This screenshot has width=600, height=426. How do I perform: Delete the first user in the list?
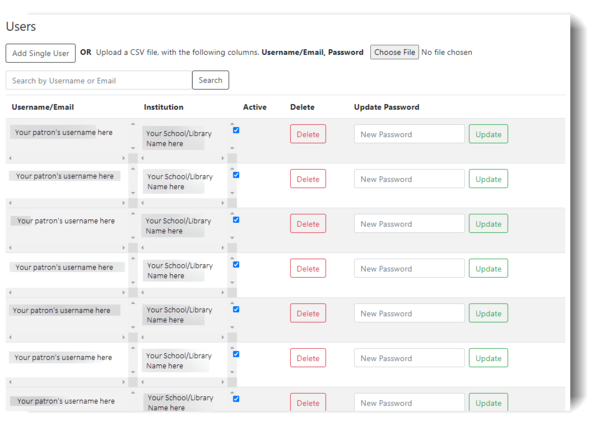308,134
